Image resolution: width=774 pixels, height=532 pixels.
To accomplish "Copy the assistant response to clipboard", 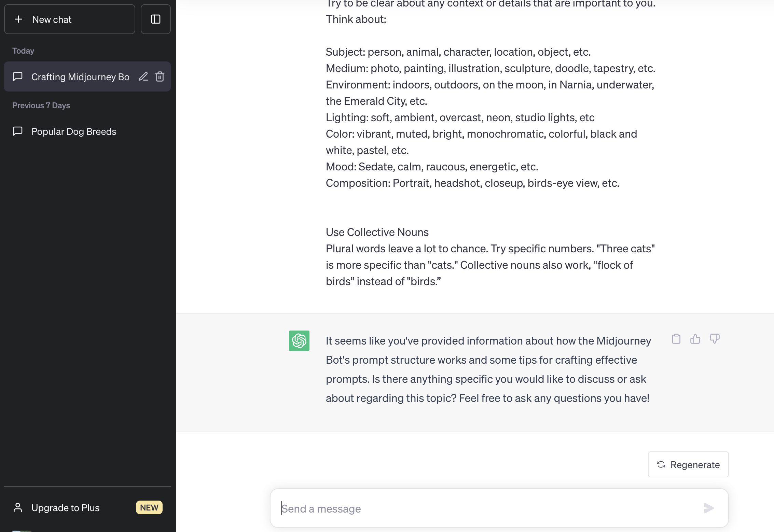I will point(676,339).
